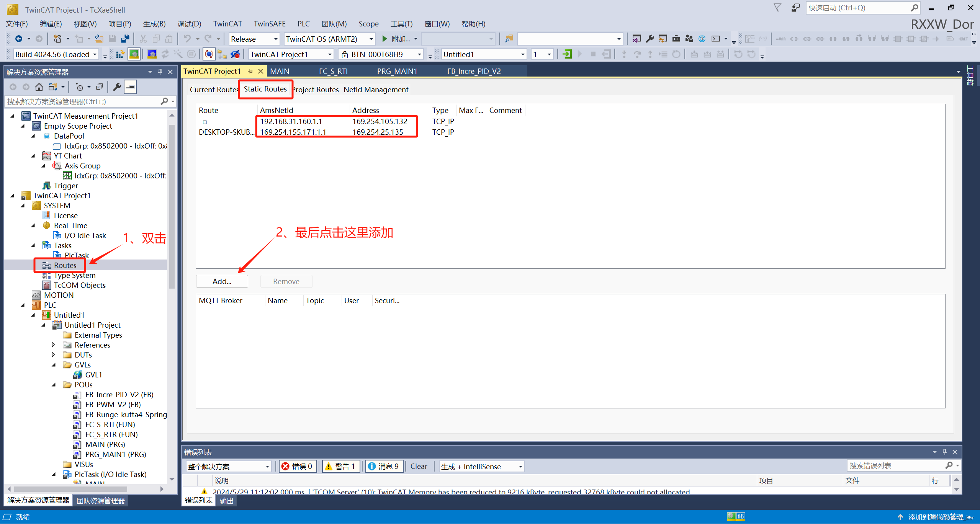Select the License tree item
This screenshot has height=524, width=980.
point(65,215)
